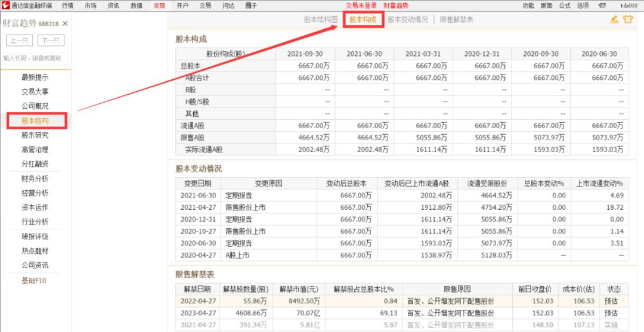The height and width of the screenshot is (332, 644).
Task: Open the 交易 menu
Action: point(205,5)
